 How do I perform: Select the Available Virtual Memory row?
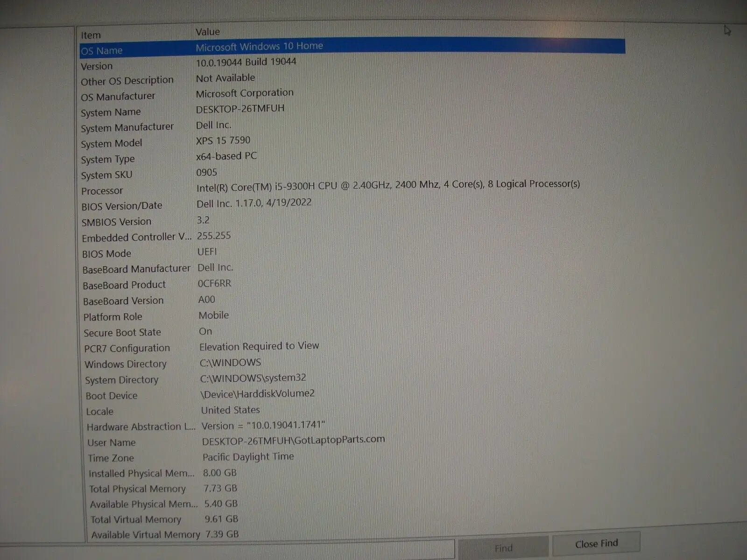pyautogui.click(x=146, y=535)
